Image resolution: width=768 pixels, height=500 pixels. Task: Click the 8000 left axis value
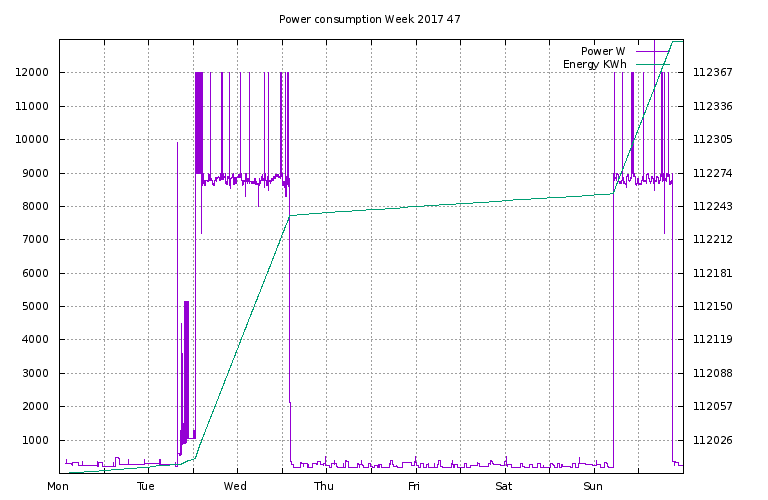coord(35,206)
